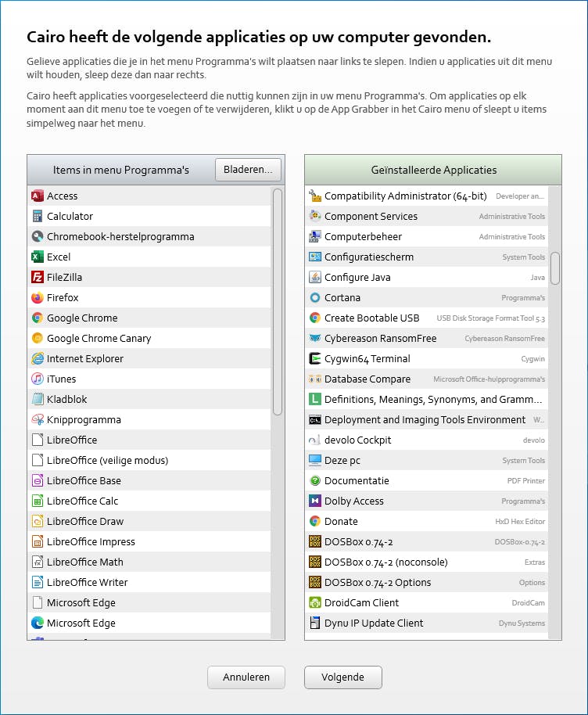Click the iTunes icon
The width and height of the screenshot is (588, 715).
point(38,379)
